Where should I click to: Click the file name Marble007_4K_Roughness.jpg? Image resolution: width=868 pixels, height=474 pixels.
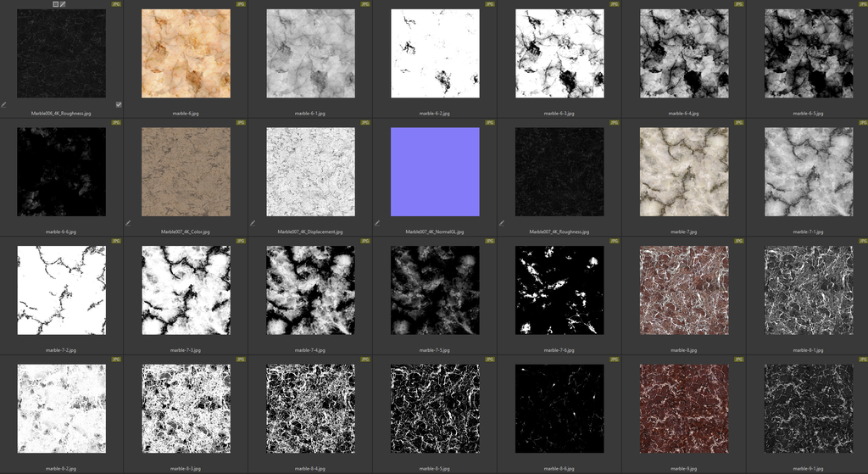pos(559,231)
